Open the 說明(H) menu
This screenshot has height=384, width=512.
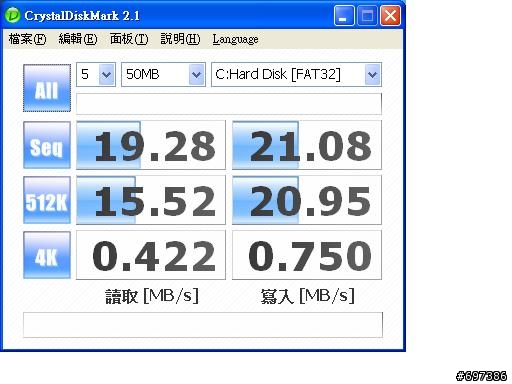point(180,39)
